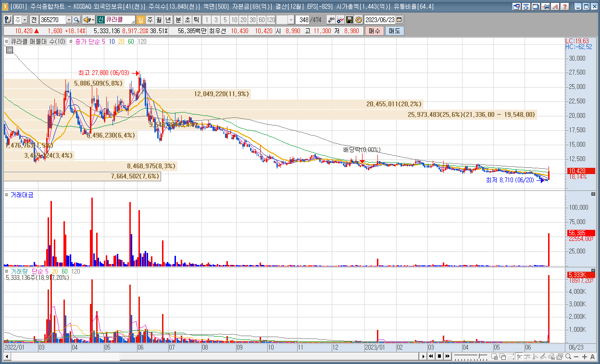Open the speaker icon dropdown arrow
The height and width of the screenshot is (364, 600).
tap(93, 20)
